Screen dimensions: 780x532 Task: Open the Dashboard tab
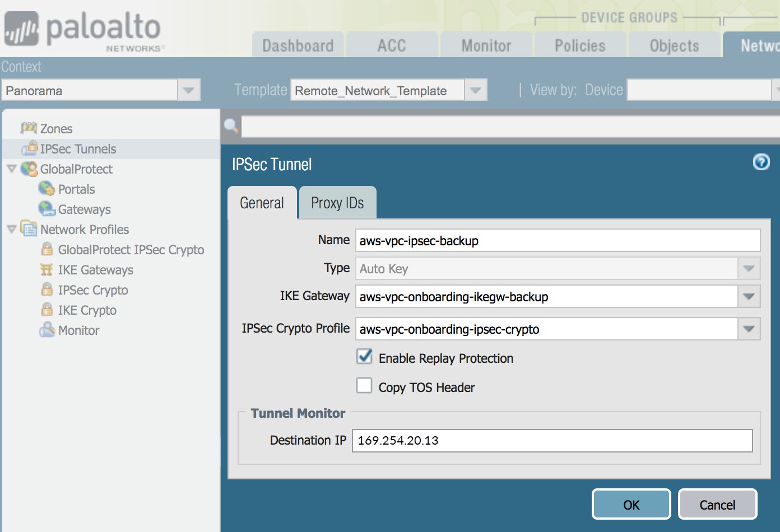pyautogui.click(x=298, y=45)
